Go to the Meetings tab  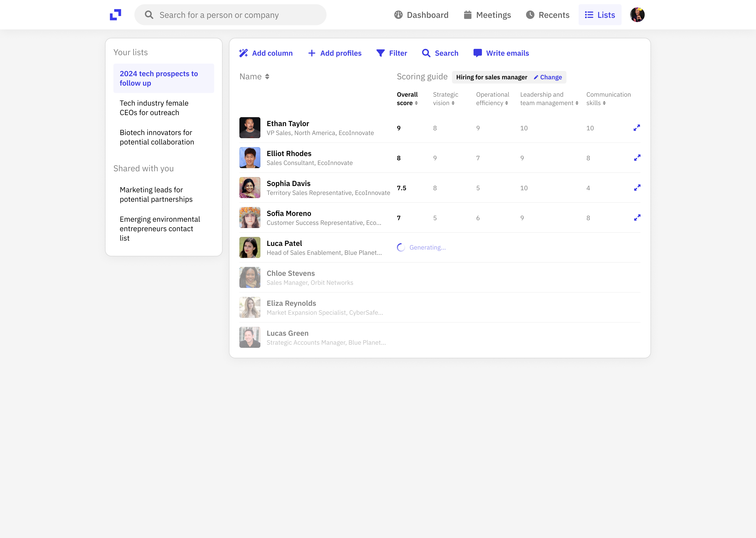click(x=487, y=15)
